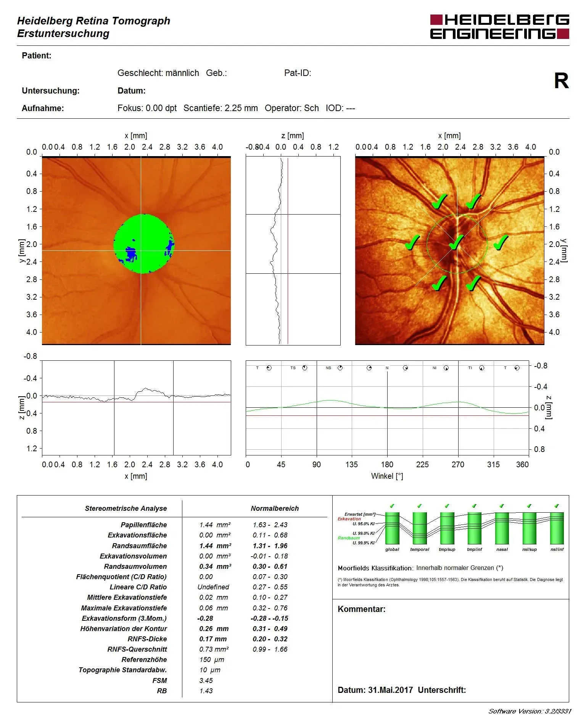The height and width of the screenshot is (728, 586).
Task: Click the Heidelberg Engineering logo
Action: (x=499, y=27)
